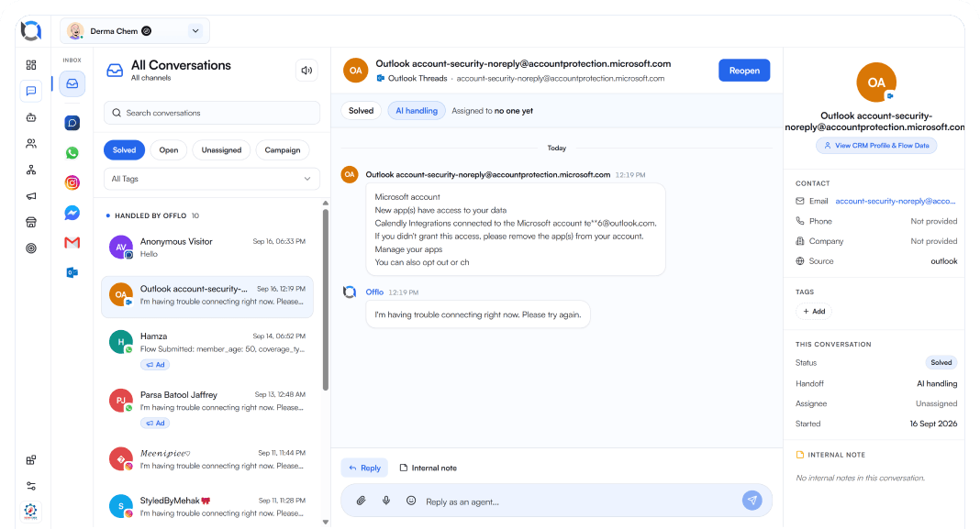Viewport: 980px width, 529px height.
Task: Open the Meenipiee conversation
Action: pyautogui.click(x=207, y=459)
